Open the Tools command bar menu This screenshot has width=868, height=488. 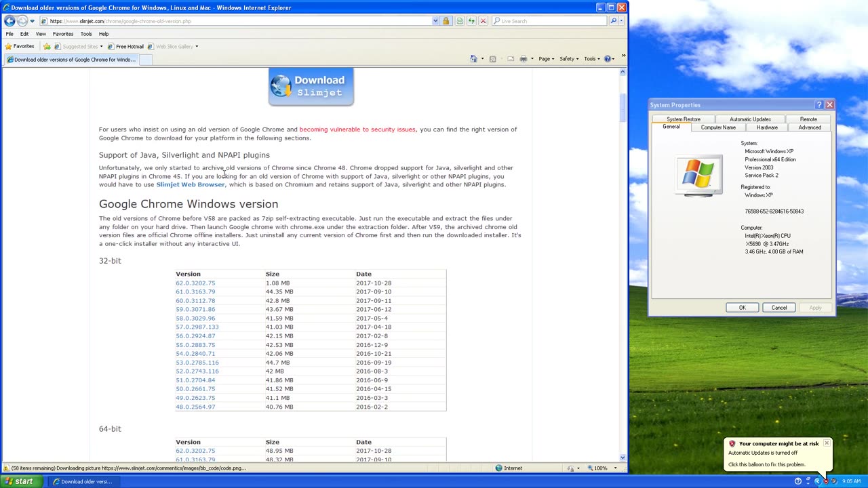[x=592, y=59]
